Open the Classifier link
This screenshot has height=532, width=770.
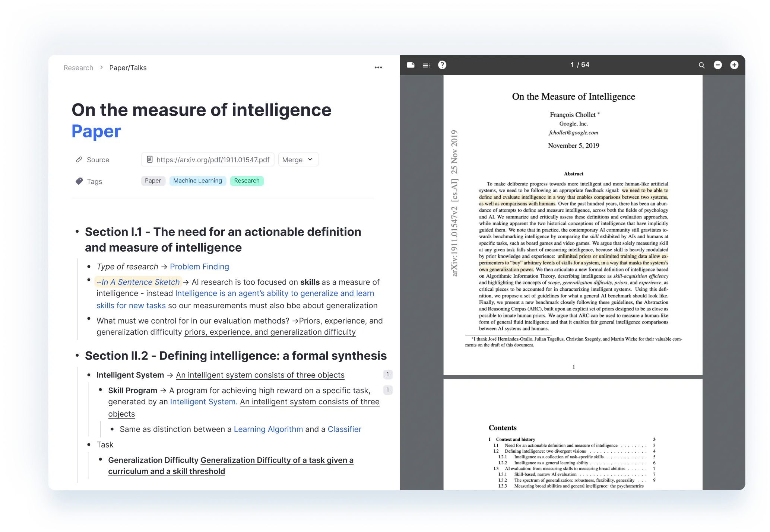tap(345, 429)
